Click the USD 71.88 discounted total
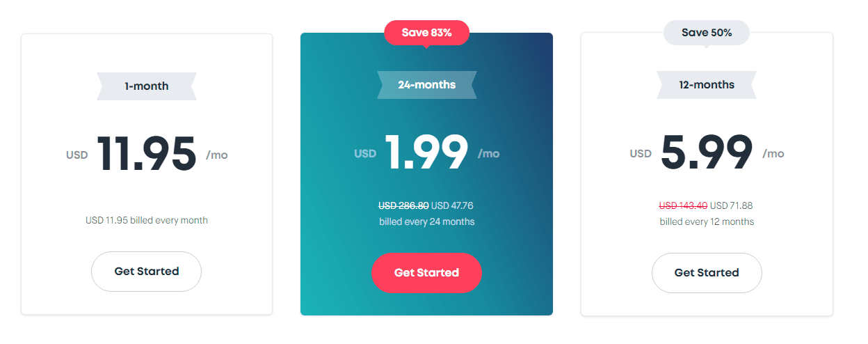 click(732, 205)
